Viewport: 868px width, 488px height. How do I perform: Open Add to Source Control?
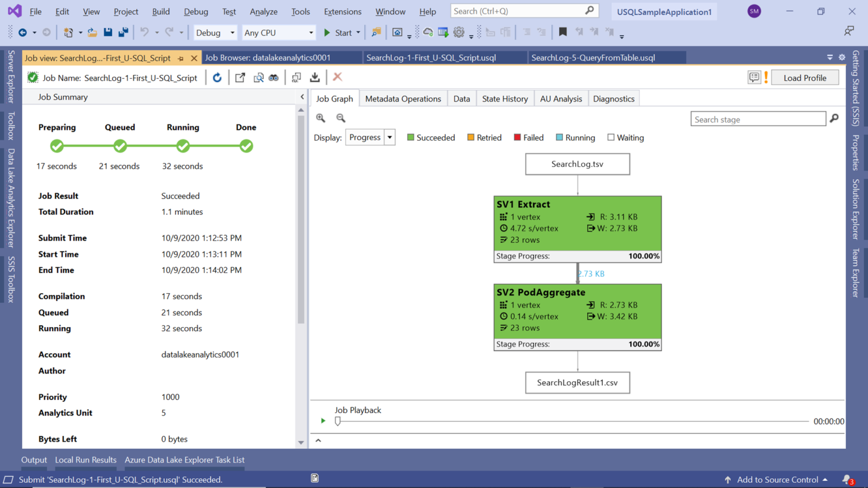778,480
